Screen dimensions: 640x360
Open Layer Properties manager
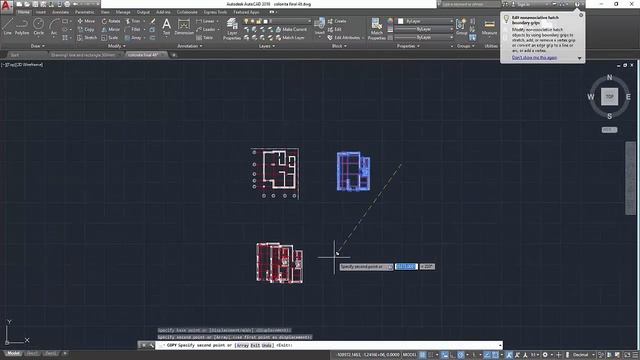pyautogui.click(x=232, y=29)
